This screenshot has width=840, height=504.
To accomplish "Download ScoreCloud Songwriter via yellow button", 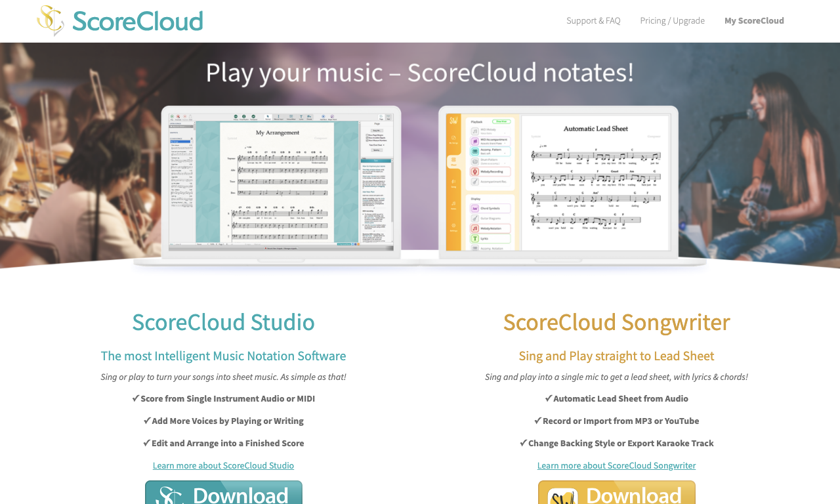I will 617,492.
